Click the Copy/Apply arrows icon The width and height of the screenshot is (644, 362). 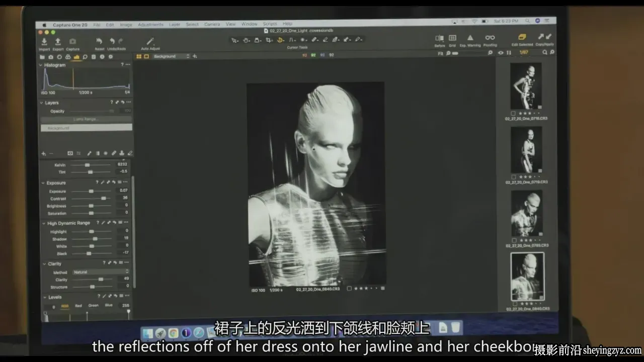pos(544,37)
